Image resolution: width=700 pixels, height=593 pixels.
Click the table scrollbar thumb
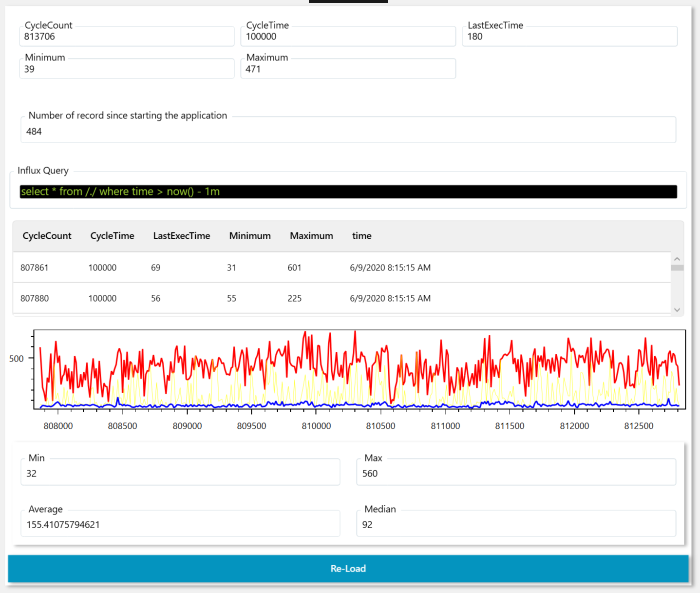(677, 268)
